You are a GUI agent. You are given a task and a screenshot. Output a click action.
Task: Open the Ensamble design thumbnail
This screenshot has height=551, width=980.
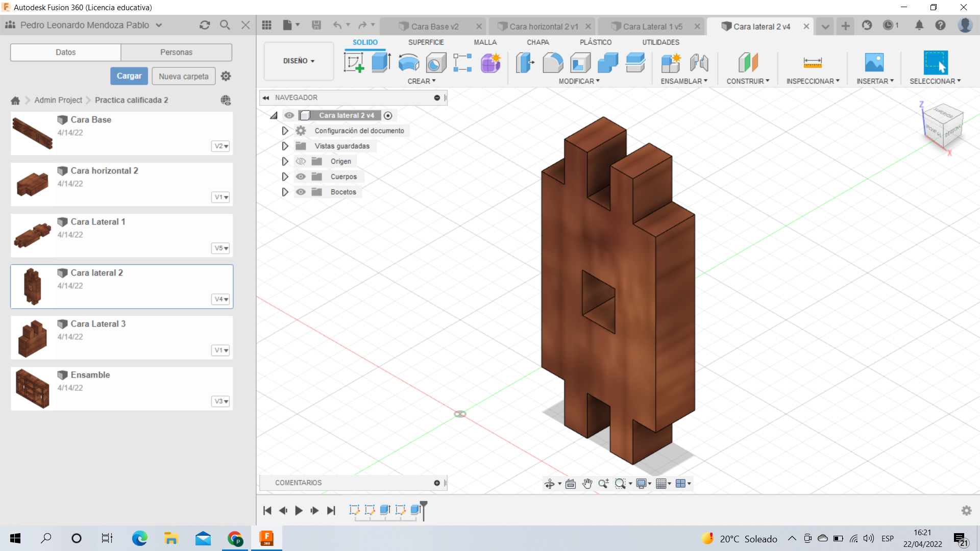pyautogui.click(x=33, y=388)
